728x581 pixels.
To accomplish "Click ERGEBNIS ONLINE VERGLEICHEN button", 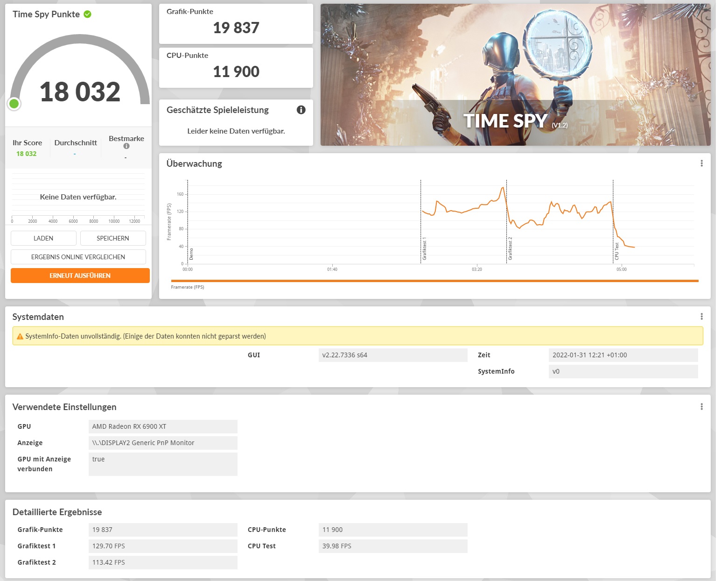I will [78, 257].
